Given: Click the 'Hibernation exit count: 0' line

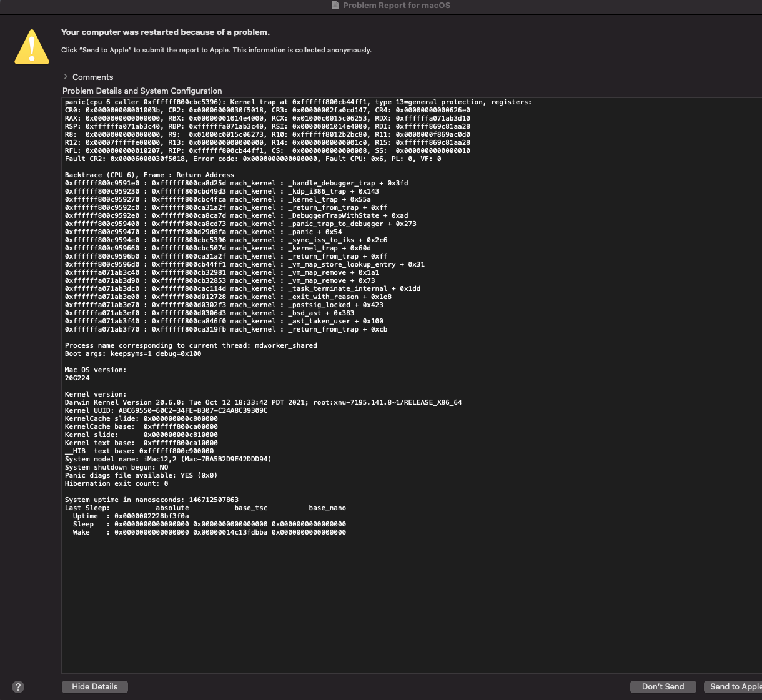Looking at the screenshot, I should (x=117, y=483).
